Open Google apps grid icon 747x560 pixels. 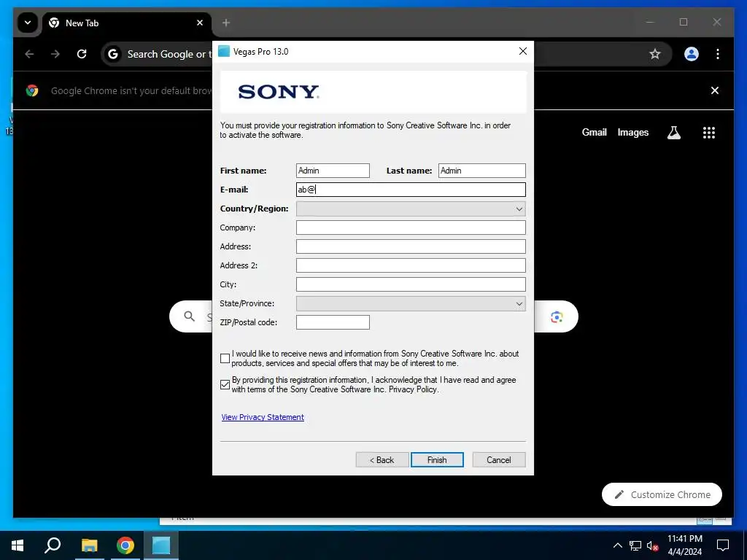tap(709, 133)
